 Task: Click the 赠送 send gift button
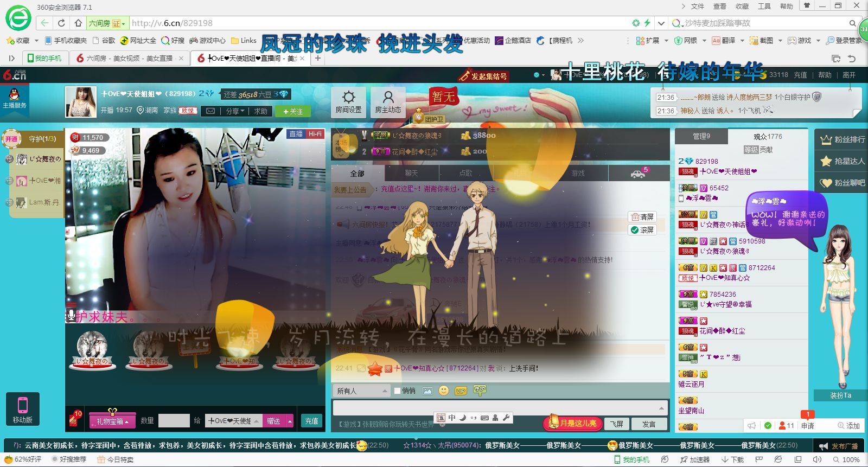274,421
